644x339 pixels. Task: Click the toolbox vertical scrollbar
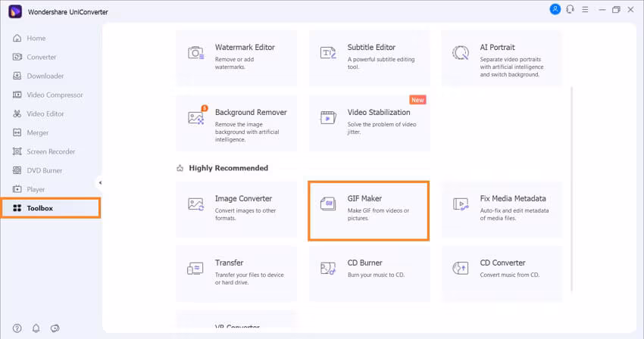click(x=572, y=188)
